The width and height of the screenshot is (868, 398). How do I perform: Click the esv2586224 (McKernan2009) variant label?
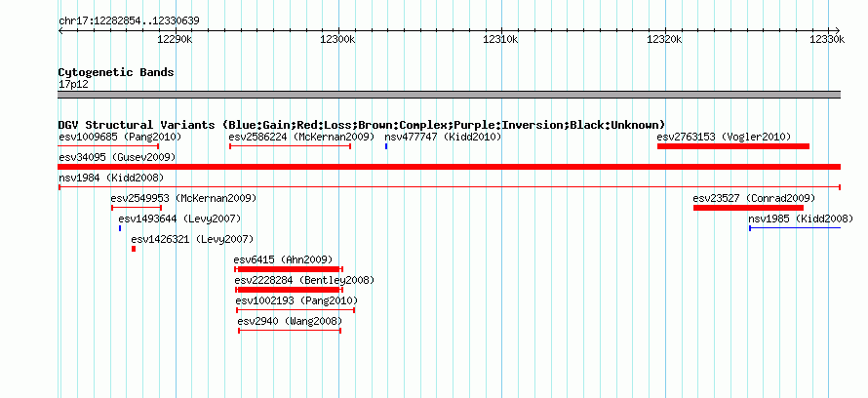[301, 137]
